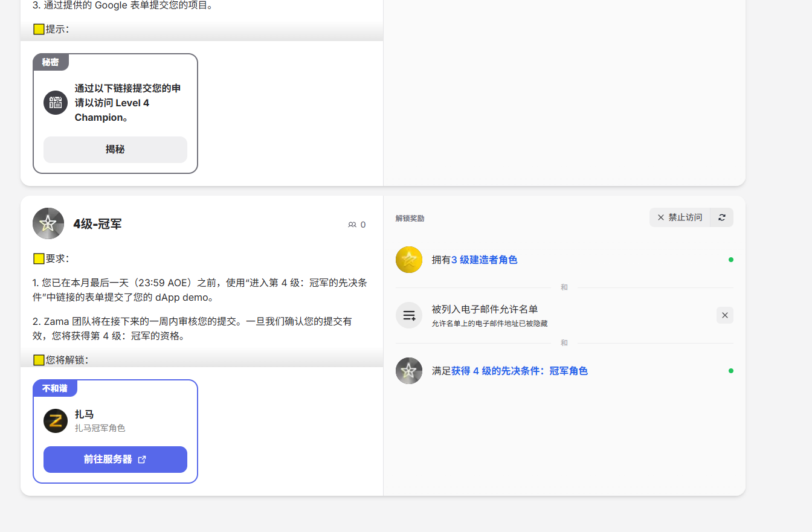Go to server via 前往服务器 button
Screen dimensions: 812x532
click(x=115, y=460)
